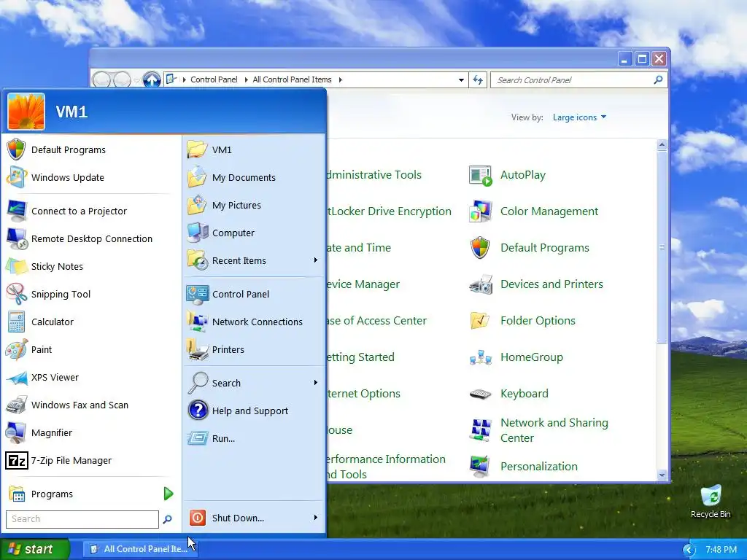Click Control Panel breadcrumb in address bar
This screenshot has width=747, height=560.
214,79
